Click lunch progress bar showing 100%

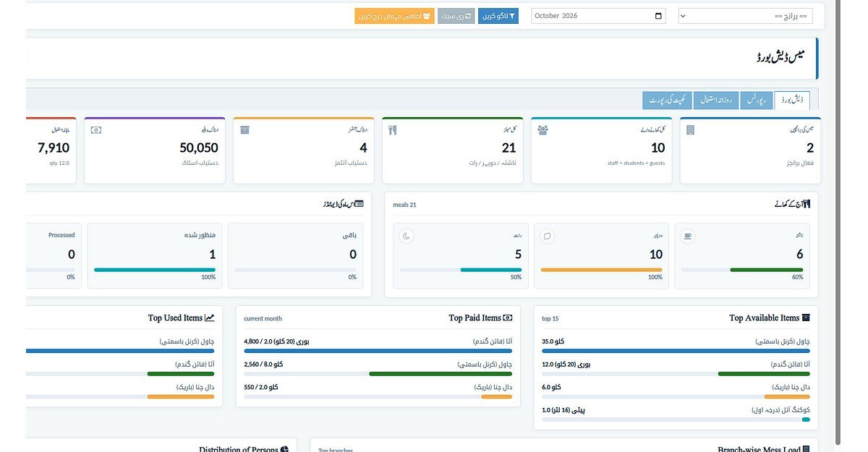pyautogui.click(x=602, y=270)
